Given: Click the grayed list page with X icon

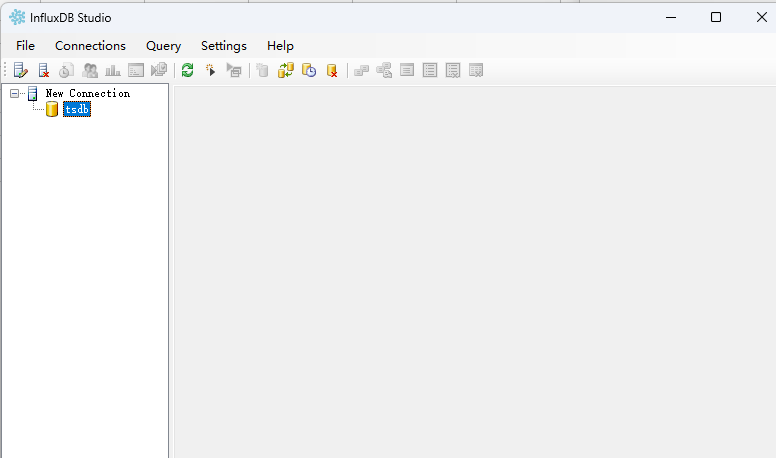Looking at the screenshot, I should pos(453,70).
